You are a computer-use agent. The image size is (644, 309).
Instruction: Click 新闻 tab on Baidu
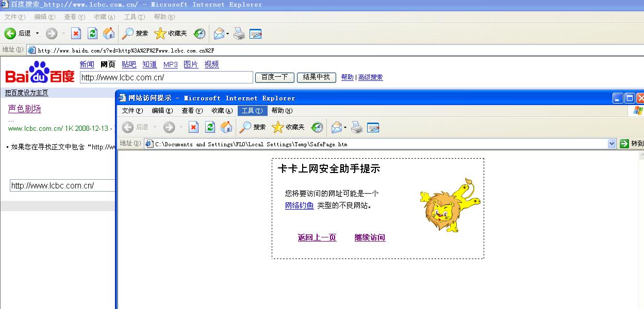click(x=87, y=64)
